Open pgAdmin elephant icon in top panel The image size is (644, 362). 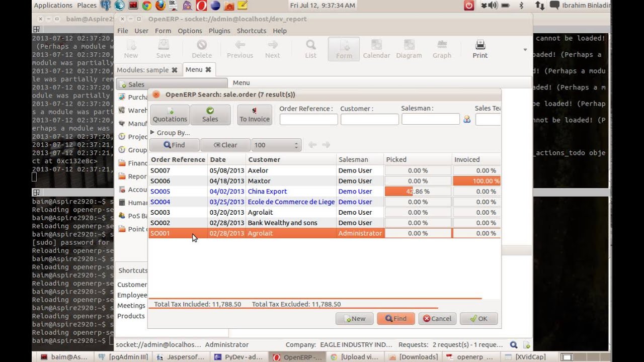pyautogui.click(x=106, y=6)
